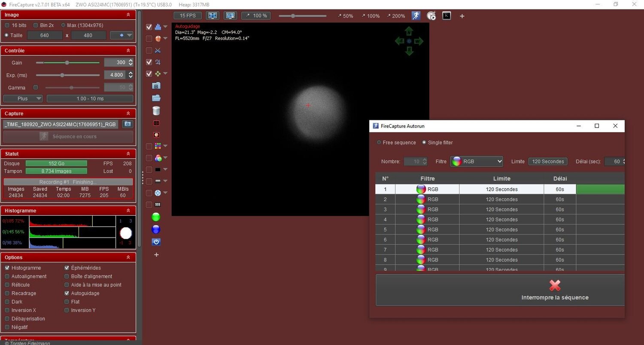The image size is (644, 345).
Task: Enable the Réticule option
Action: [x=7, y=284]
